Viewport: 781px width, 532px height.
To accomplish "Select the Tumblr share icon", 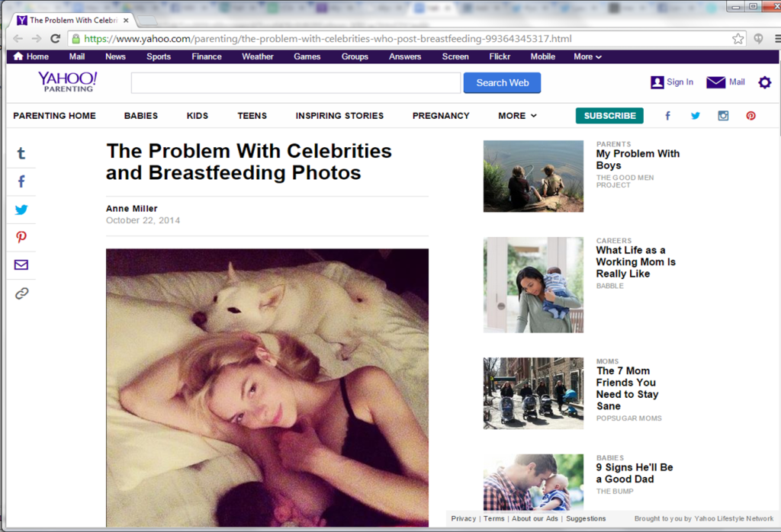I will 21,152.
